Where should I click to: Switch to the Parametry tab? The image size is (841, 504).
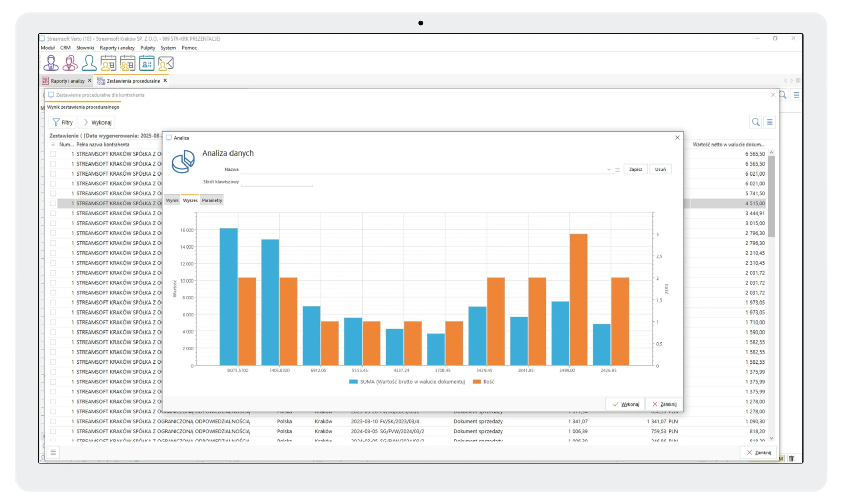tap(212, 200)
